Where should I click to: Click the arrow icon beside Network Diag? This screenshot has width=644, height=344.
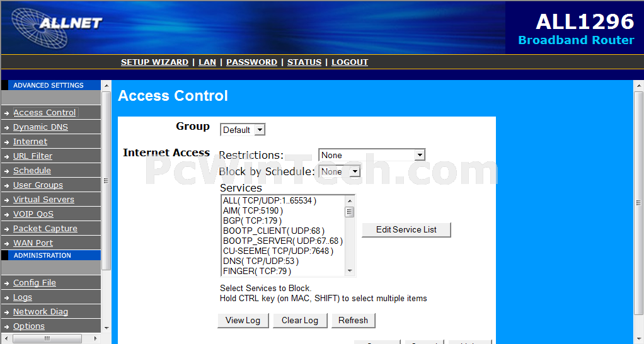6,312
